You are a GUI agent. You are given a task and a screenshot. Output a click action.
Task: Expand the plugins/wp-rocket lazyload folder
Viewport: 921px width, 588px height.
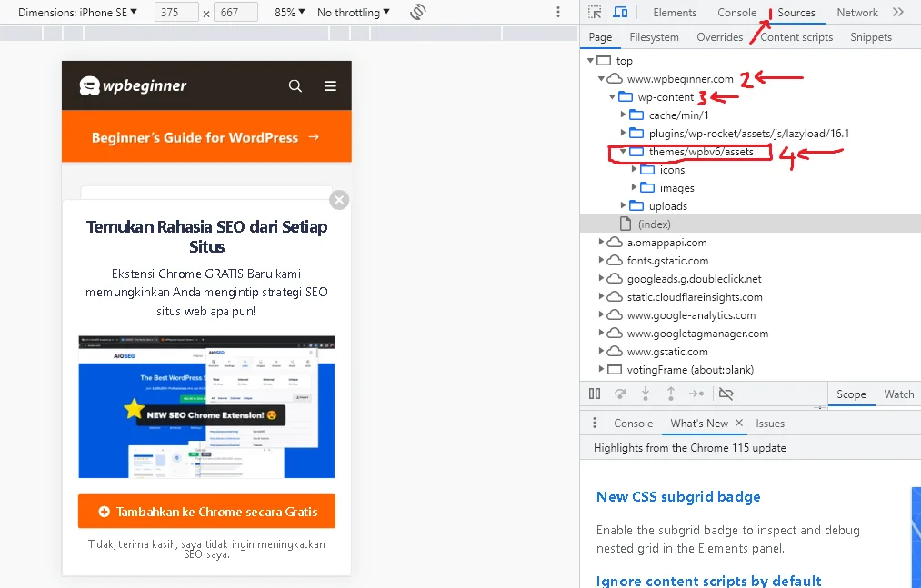pos(623,134)
